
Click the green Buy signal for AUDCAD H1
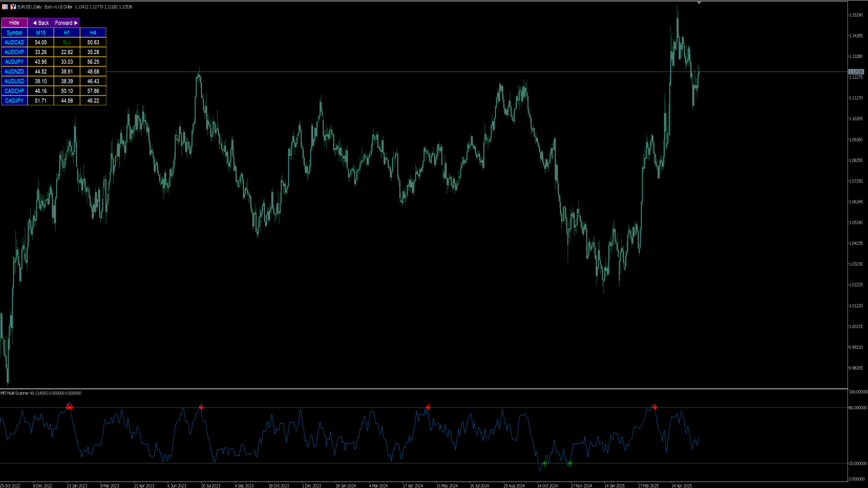coord(67,42)
